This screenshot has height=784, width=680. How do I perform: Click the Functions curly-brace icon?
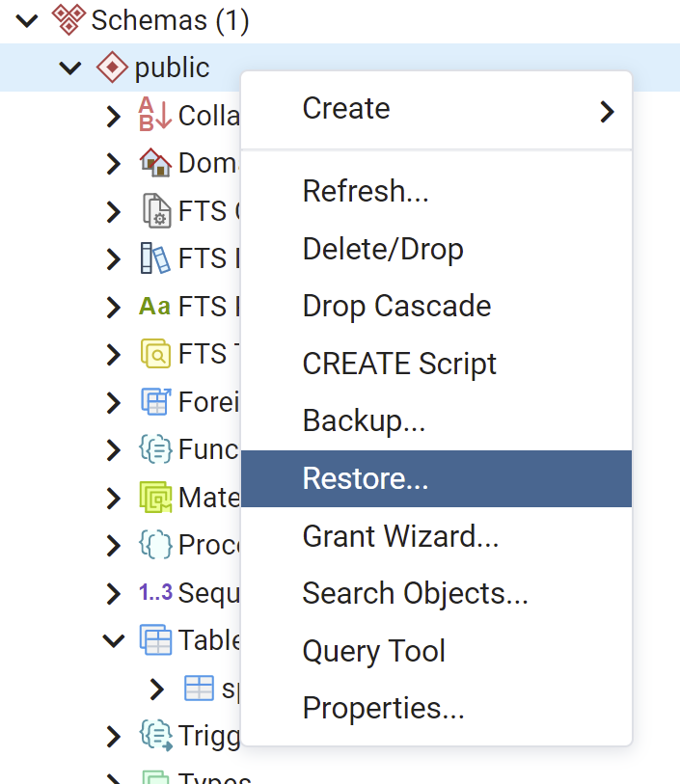(x=154, y=448)
